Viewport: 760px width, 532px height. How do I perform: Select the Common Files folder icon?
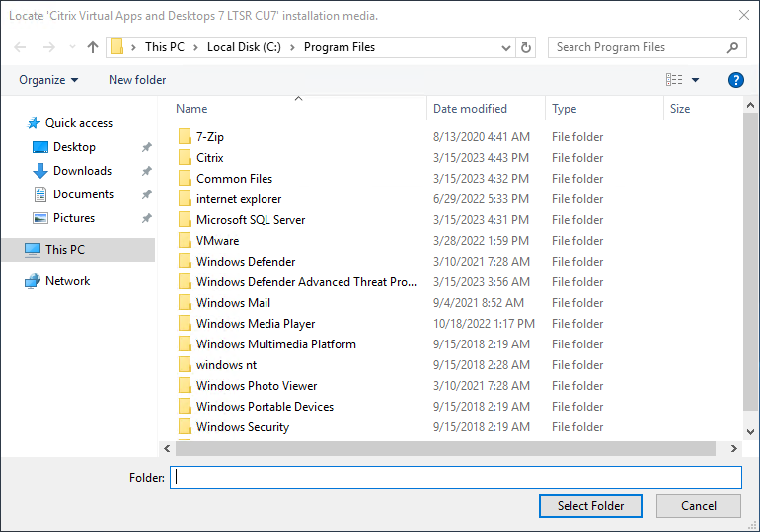(185, 179)
